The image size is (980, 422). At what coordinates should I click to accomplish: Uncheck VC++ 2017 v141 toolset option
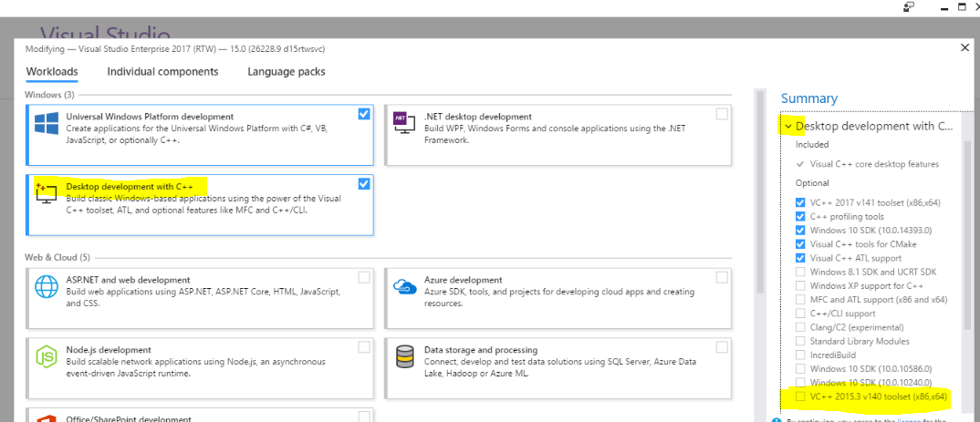800,203
